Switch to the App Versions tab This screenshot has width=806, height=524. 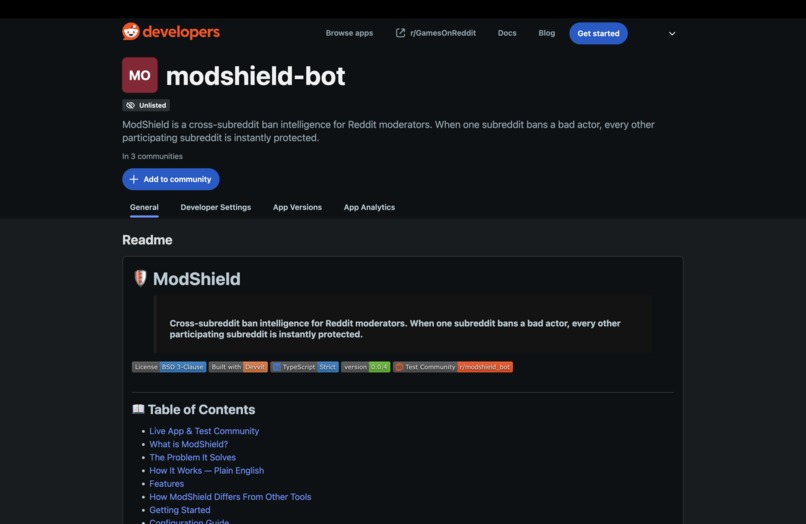[x=297, y=207]
